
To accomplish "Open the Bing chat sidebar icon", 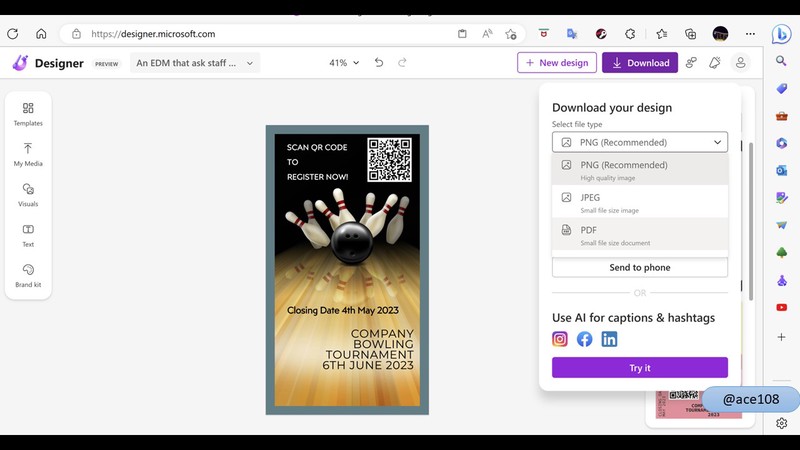I will coord(781,34).
